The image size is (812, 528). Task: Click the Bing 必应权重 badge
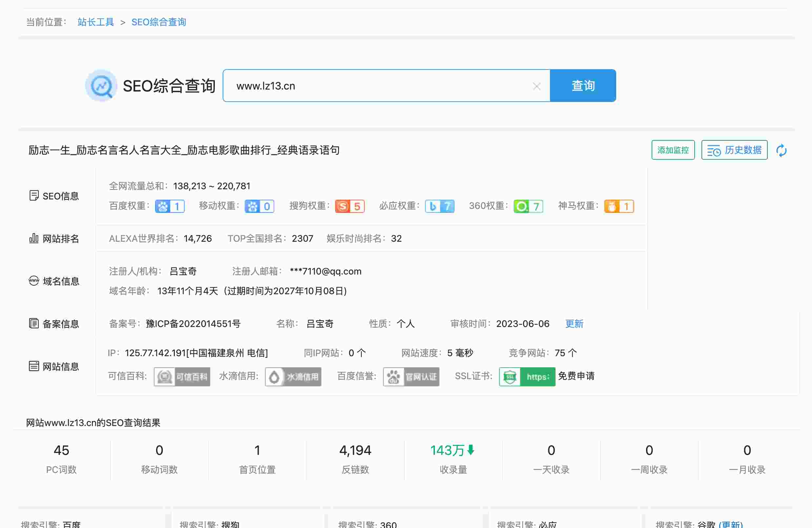439,206
